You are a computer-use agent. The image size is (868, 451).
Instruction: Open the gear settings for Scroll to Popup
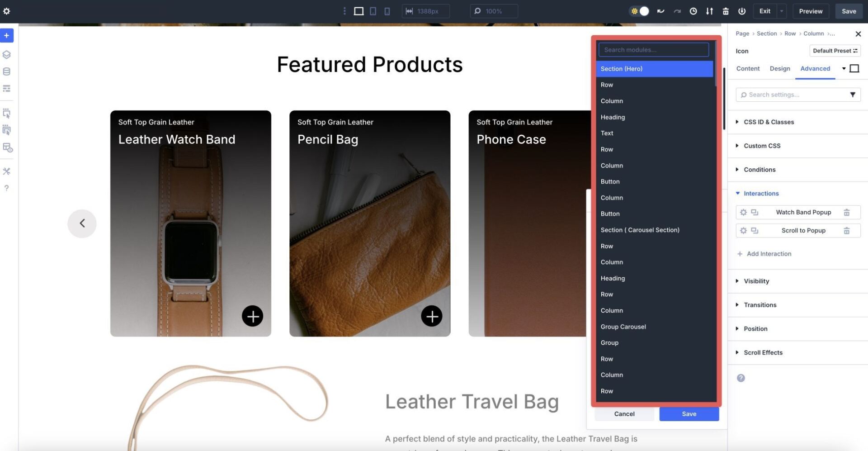coord(744,230)
